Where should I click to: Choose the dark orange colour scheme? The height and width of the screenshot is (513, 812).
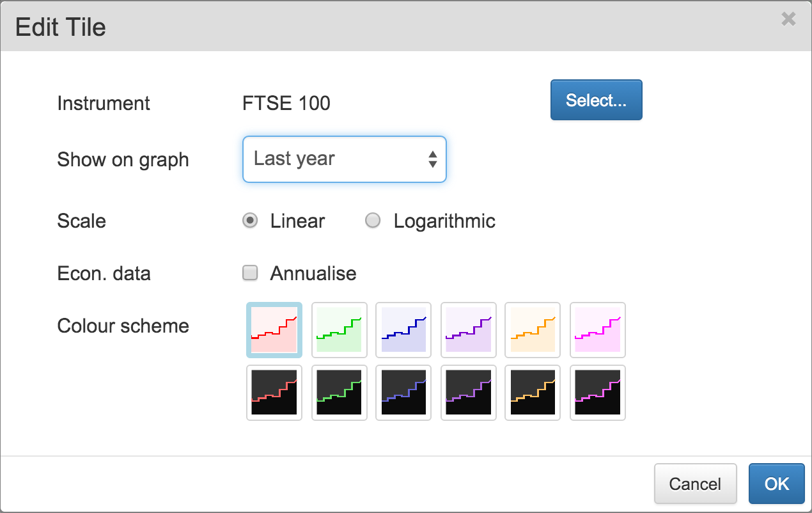point(533,392)
